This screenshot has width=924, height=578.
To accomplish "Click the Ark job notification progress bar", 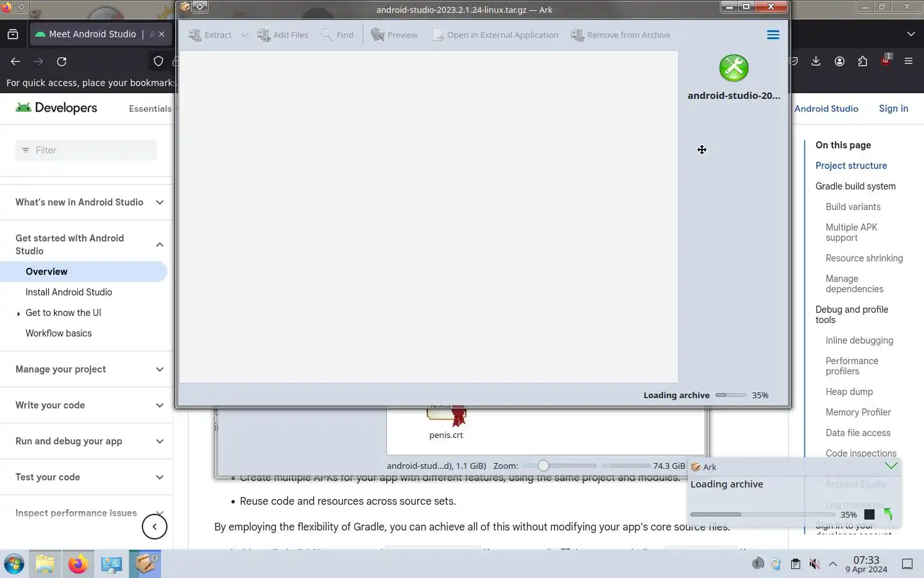I will (763, 514).
